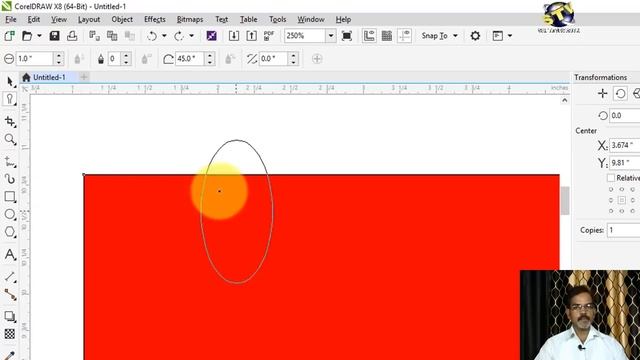Select the Text tool
The width and height of the screenshot is (640, 360).
(x=10, y=254)
